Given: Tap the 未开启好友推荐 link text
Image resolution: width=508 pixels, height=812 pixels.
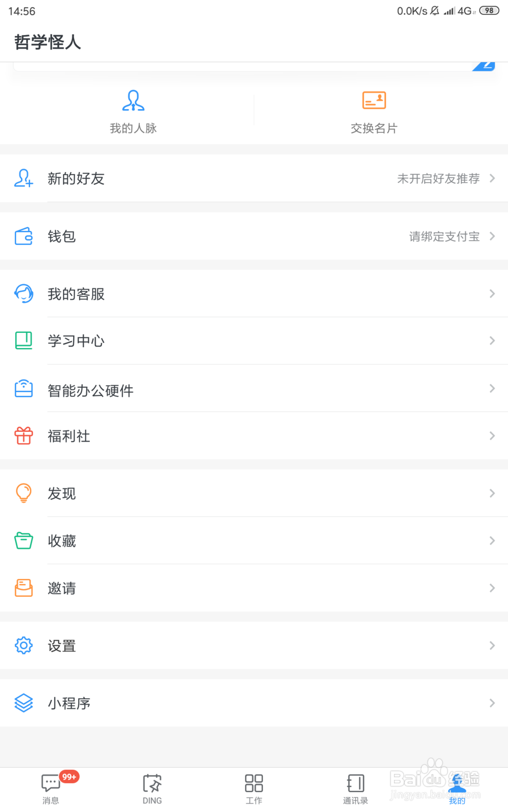Looking at the screenshot, I should (x=438, y=179).
